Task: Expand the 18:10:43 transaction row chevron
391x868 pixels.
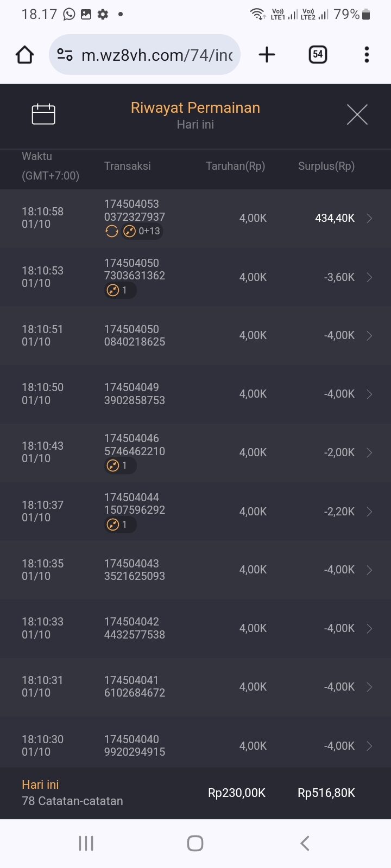Action: (369, 452)
